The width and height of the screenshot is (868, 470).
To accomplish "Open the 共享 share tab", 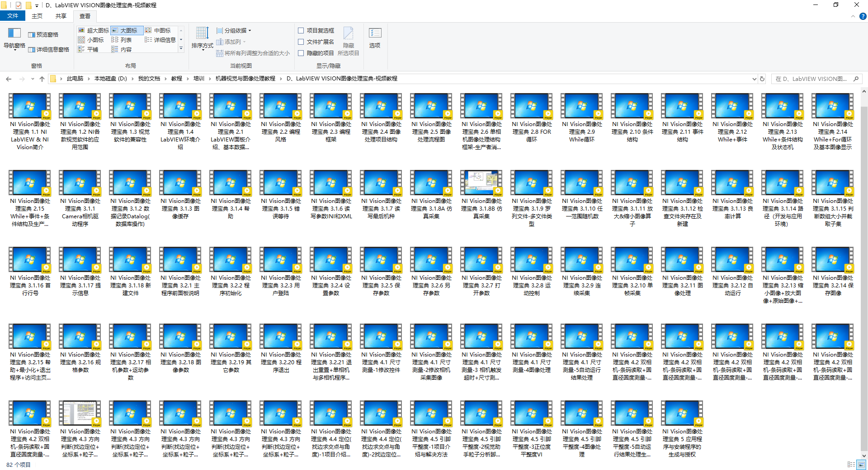I will pyautogui.click(x=61, y=16).
